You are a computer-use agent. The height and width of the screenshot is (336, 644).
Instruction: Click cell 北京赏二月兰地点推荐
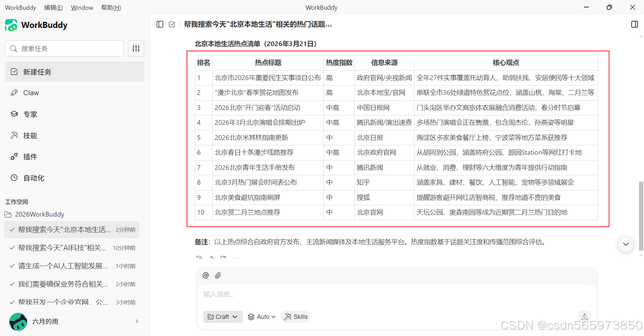point(268,212)
